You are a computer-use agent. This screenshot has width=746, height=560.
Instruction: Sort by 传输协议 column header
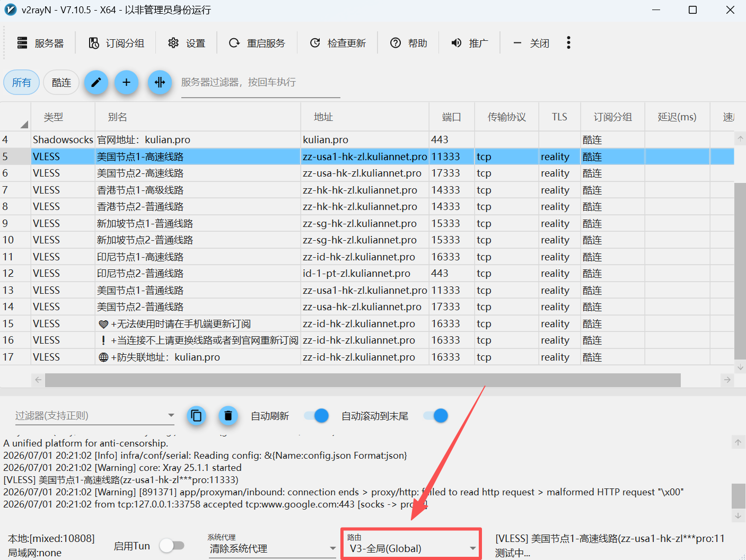[507, 117]
